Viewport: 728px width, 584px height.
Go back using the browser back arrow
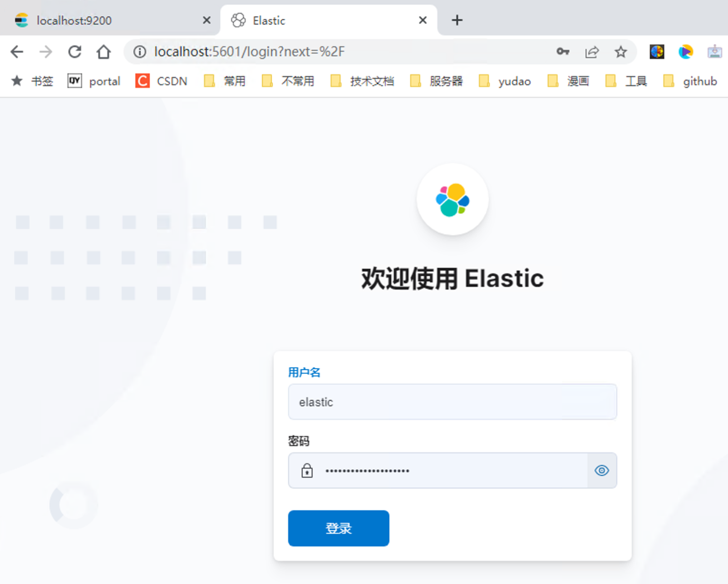click(x=17, y=52)
